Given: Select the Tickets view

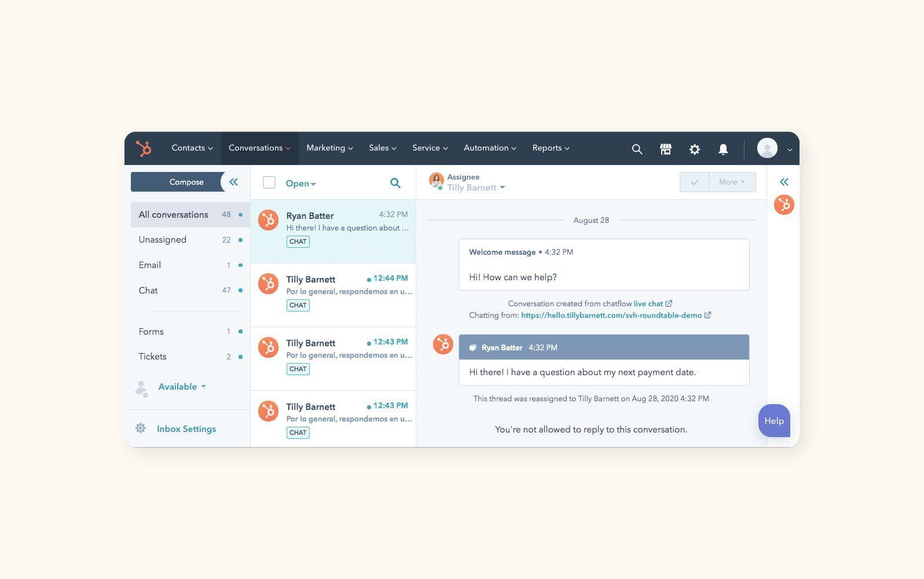Looking at the screenshot, I should 190,357.
